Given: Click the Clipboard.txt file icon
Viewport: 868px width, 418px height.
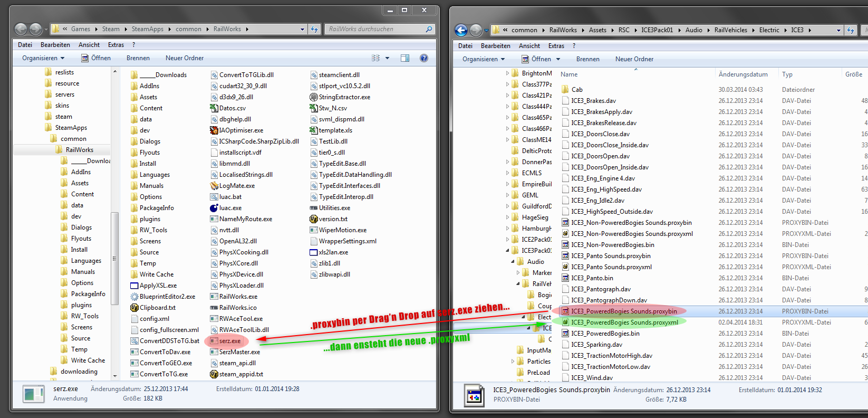Looking at the screenshot, I should pyautogui.click(x=134, y=308).
